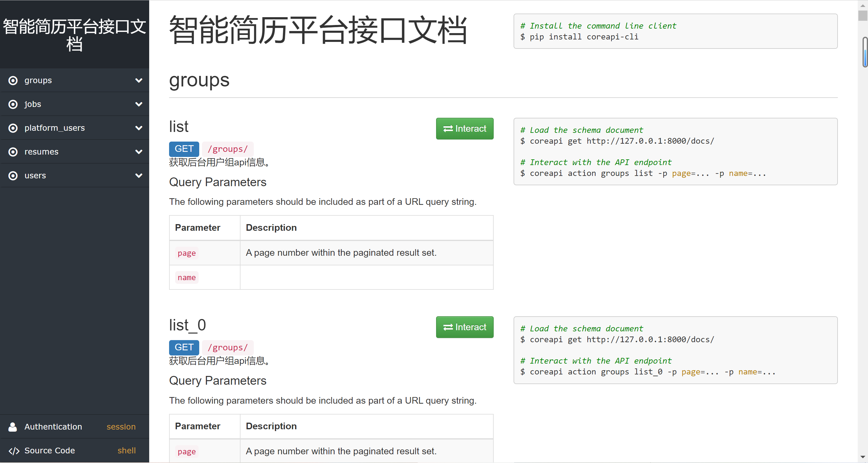Expand the groups section chevron

[139, 80]
